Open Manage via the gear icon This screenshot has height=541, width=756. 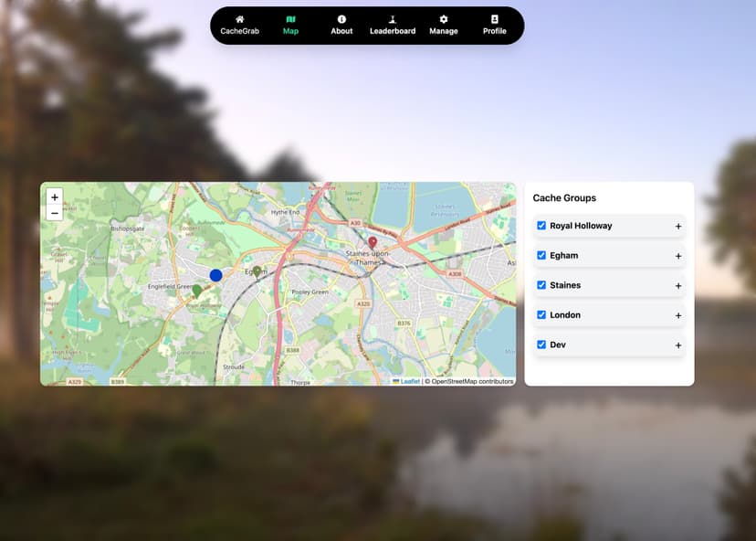click(x=444, y=19)
